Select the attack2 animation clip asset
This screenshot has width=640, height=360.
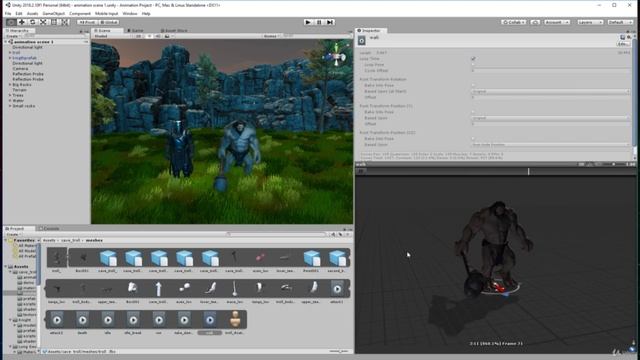[x=57, y=320]
